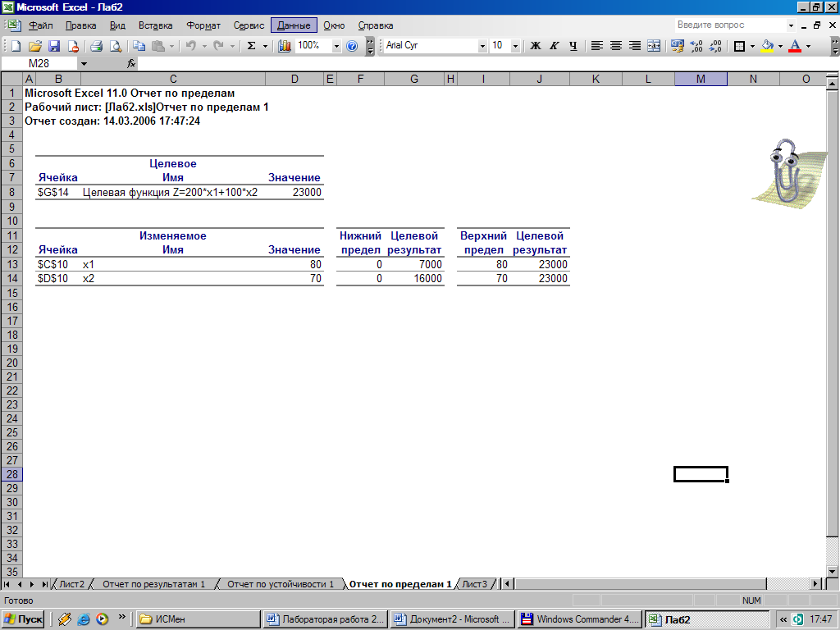Viewport: 840px width, 630px height.
Task: Toggle italic formatting (К)
Action: point(555,46)
